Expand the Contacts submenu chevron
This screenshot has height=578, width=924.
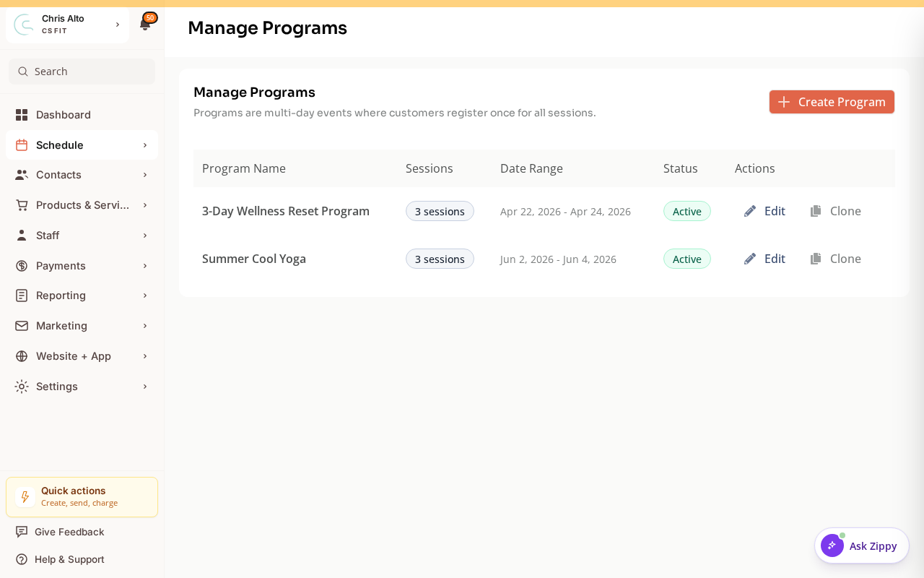pos(145,175)
